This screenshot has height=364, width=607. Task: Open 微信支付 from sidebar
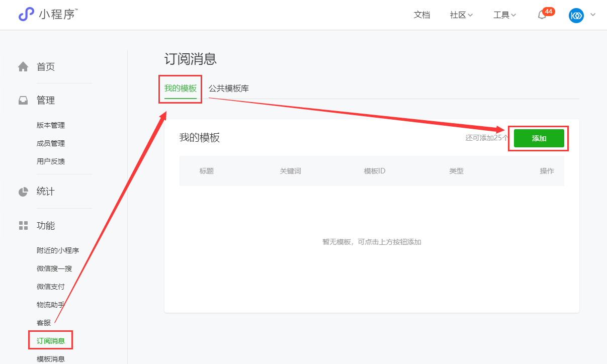coord(51,287)
